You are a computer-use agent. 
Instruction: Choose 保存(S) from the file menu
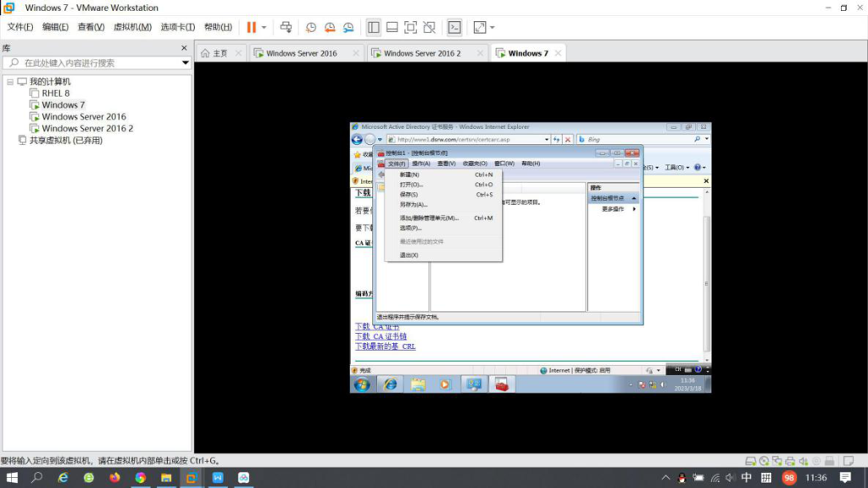444,194
